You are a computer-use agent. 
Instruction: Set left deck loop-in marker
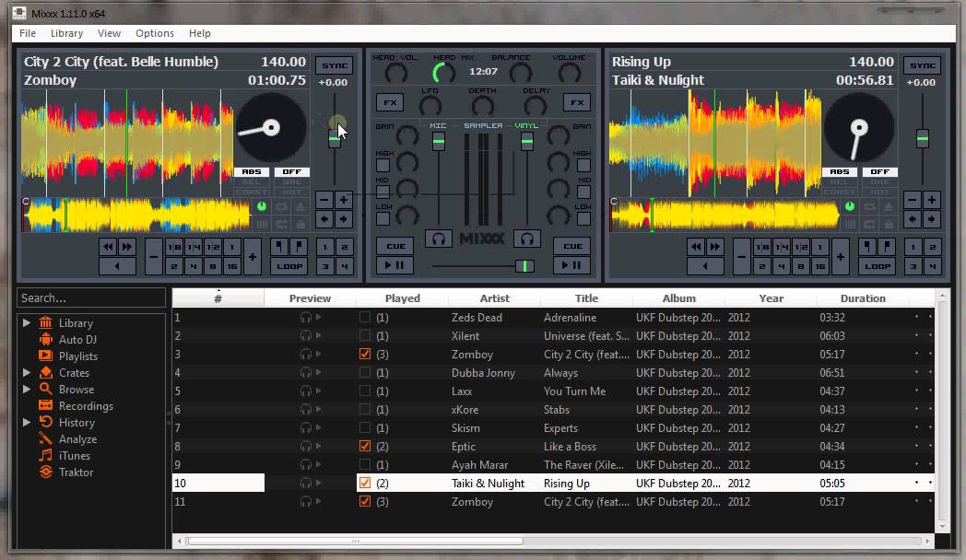click(279, 247)
